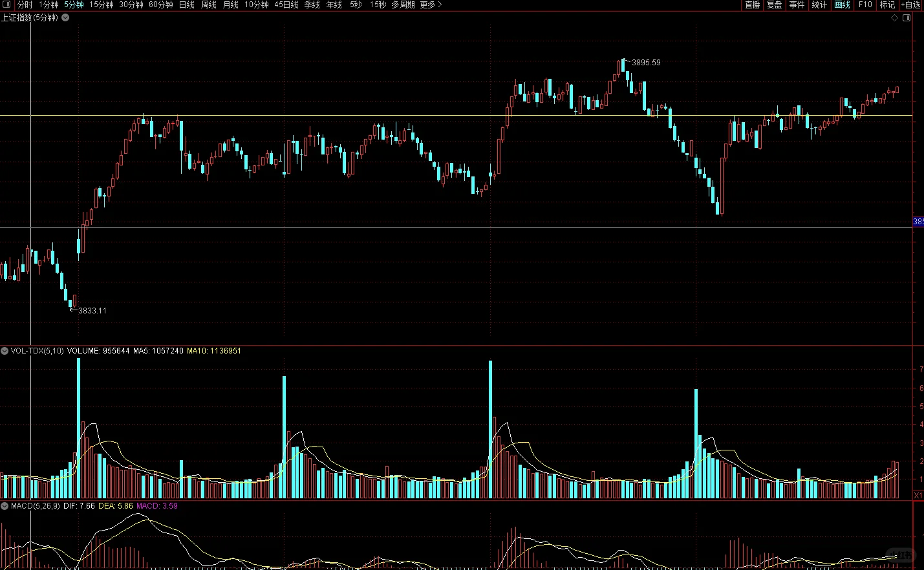Open the 事件 events button
The image size is (924, 570).
[797, 5]
